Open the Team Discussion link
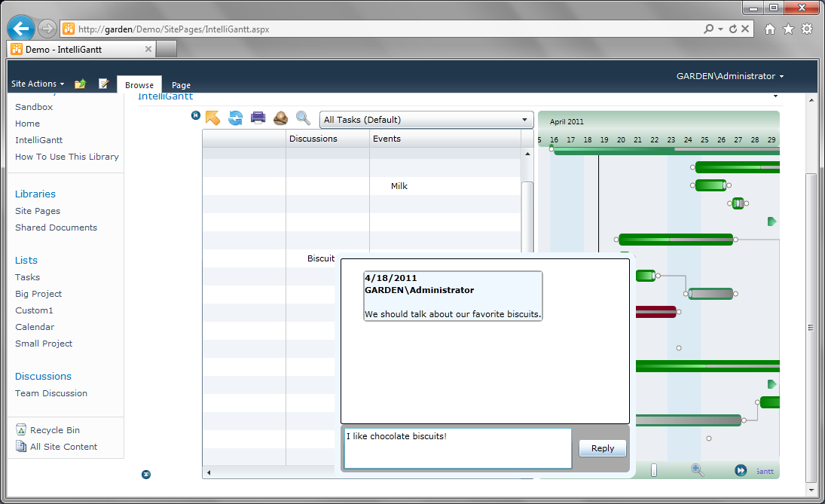825x504 pixels. click(50, 393)
